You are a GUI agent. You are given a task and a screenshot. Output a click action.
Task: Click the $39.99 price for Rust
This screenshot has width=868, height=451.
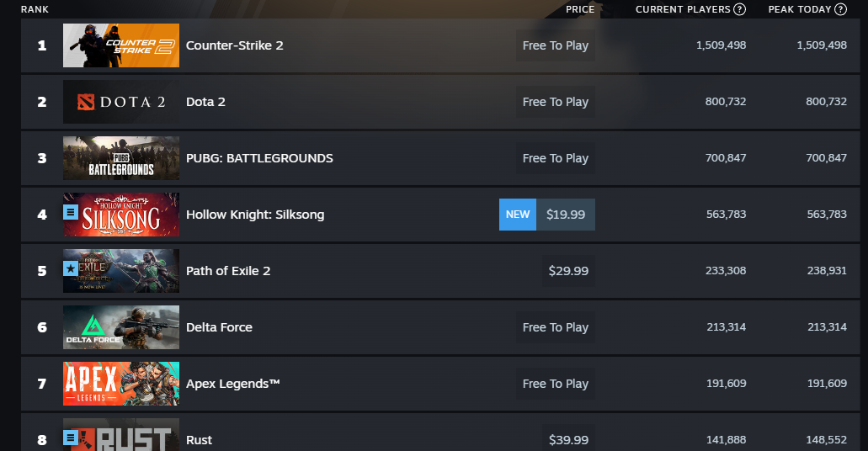click(568, 440)
